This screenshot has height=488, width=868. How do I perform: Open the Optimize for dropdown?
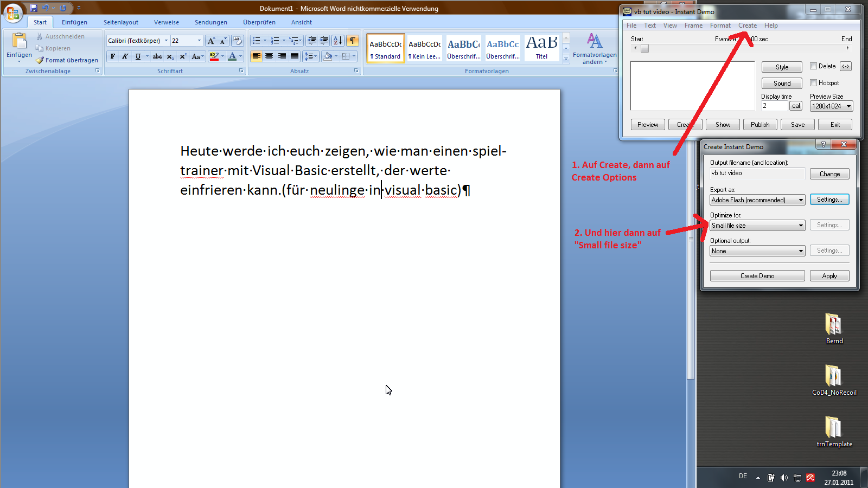(757, 226)
